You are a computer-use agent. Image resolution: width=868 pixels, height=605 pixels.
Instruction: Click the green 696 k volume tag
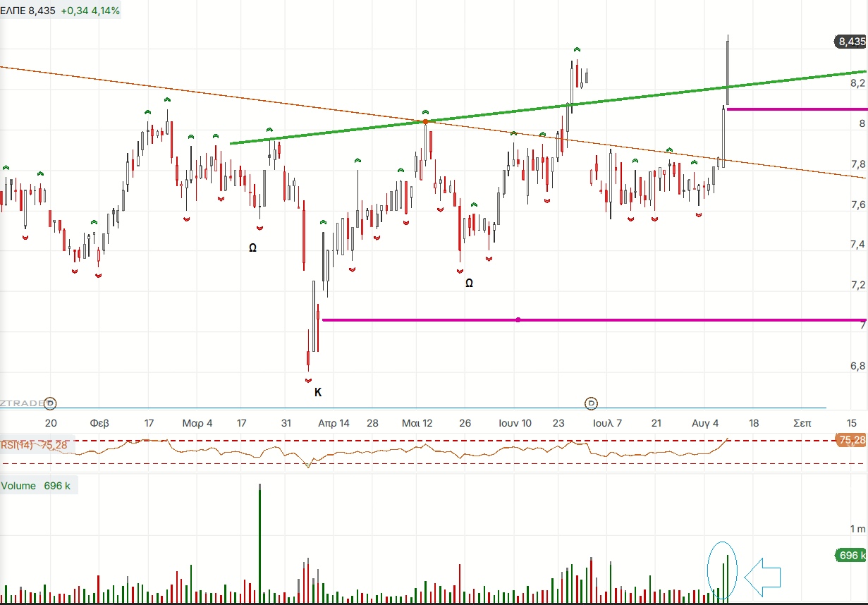[850, 556]
